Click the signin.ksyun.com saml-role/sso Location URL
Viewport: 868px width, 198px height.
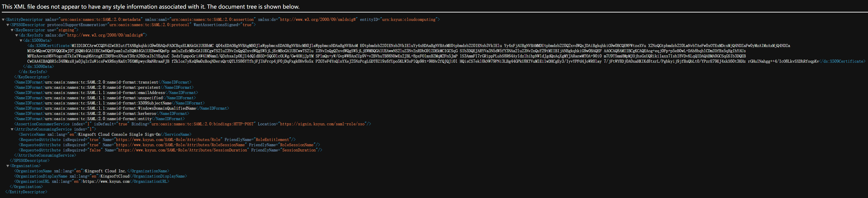point(323,124)
